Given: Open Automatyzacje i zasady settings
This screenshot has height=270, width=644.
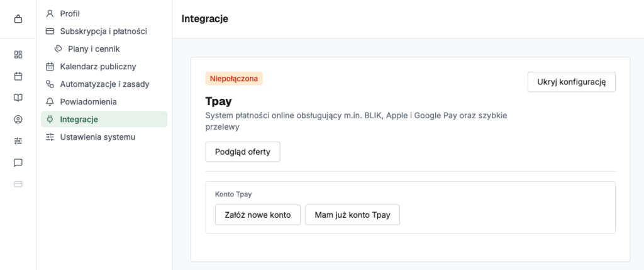Looking at the screenshot, I should pos(104,84).
